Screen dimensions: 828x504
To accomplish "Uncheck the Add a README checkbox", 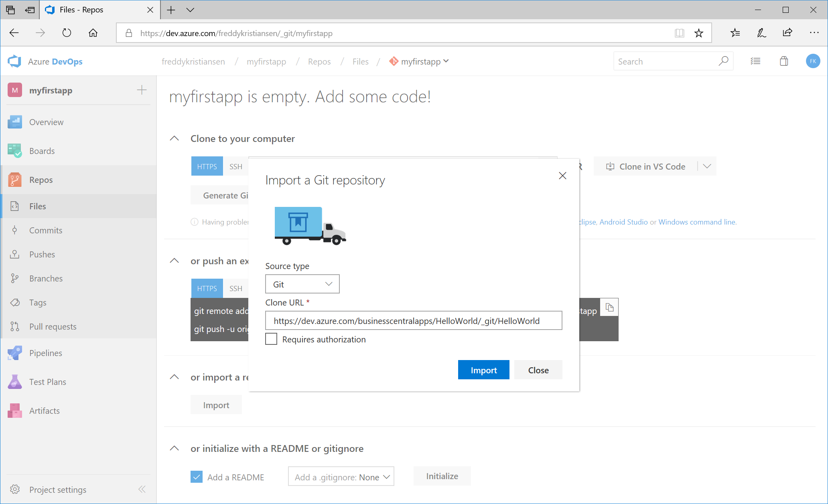I will coord(197,477).
